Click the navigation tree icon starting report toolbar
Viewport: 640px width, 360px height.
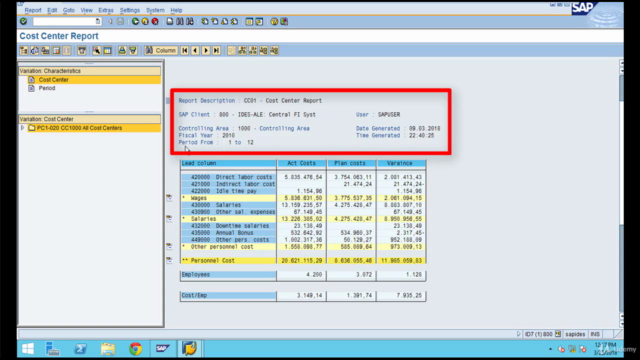(24, 50)
